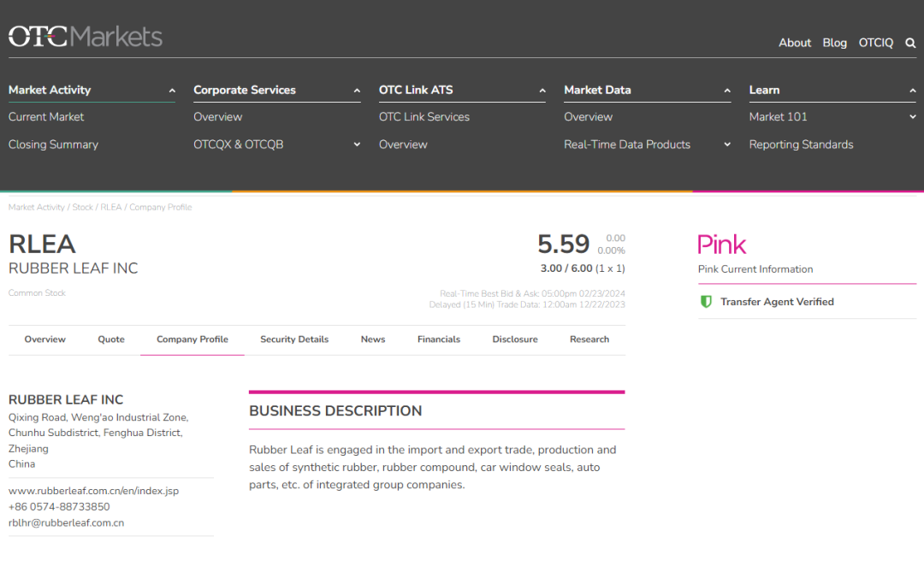Expand the OTCQX & OTCQB submenu
This screenshot has height=572, width=924.
(357, 144)
